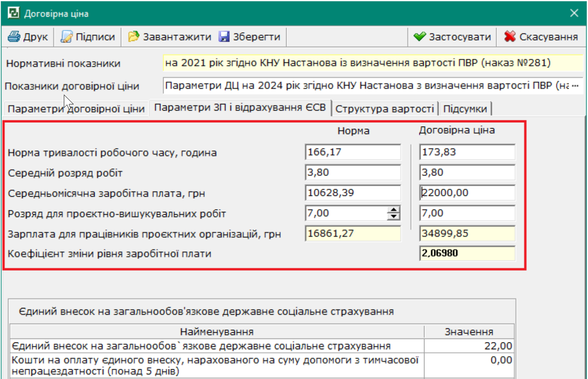Open ellipsis button of Показники договірної ціни
The height and width of the screenshot is (379, 588).
(575, 85)
